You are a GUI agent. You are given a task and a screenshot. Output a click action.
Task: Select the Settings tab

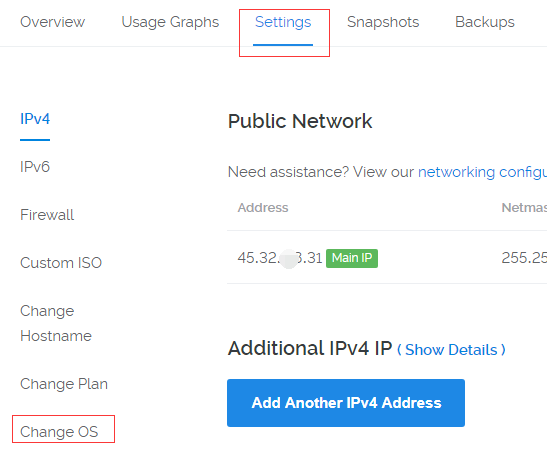tap(283, 22)
